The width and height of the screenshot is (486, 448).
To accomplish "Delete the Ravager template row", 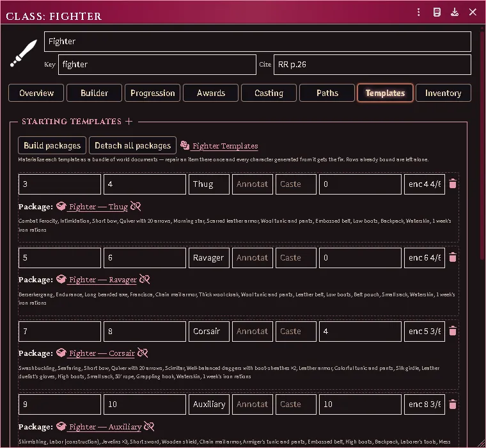I will coord(453,257).
